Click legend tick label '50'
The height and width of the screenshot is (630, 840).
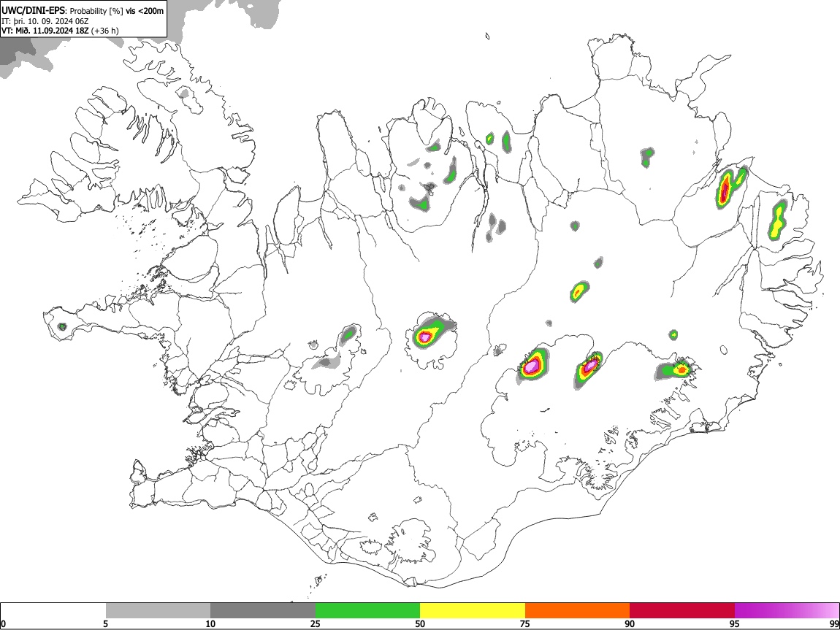tap(420, 623)
